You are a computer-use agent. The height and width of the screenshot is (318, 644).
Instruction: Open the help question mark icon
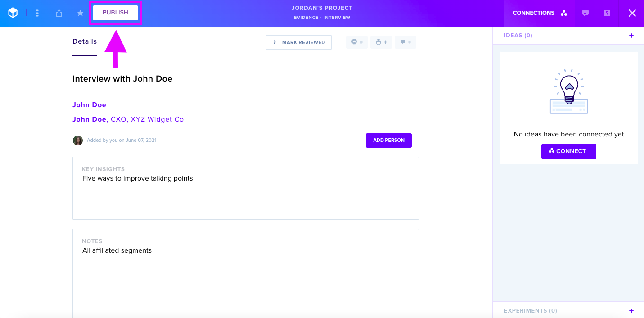(607, 13)
